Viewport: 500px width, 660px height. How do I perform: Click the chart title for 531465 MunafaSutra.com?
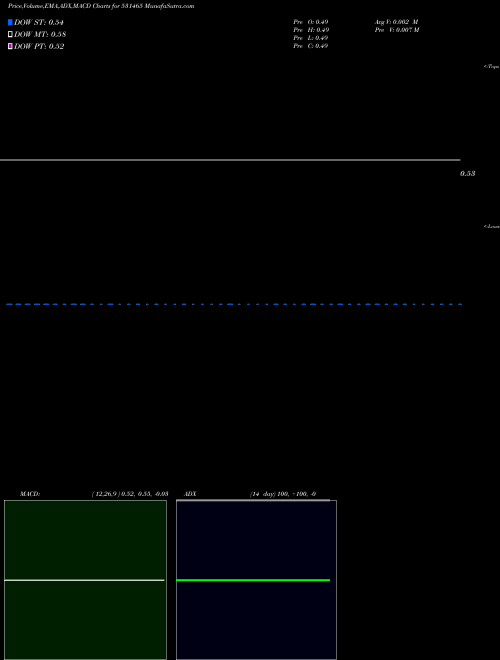pyautogui.click(x=101, y=6)
